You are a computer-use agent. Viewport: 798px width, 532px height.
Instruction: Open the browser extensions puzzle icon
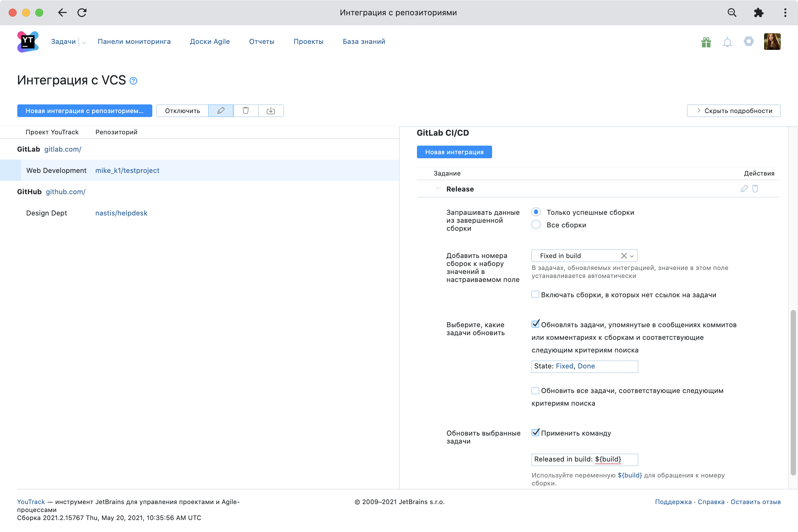tap(758, 13)
